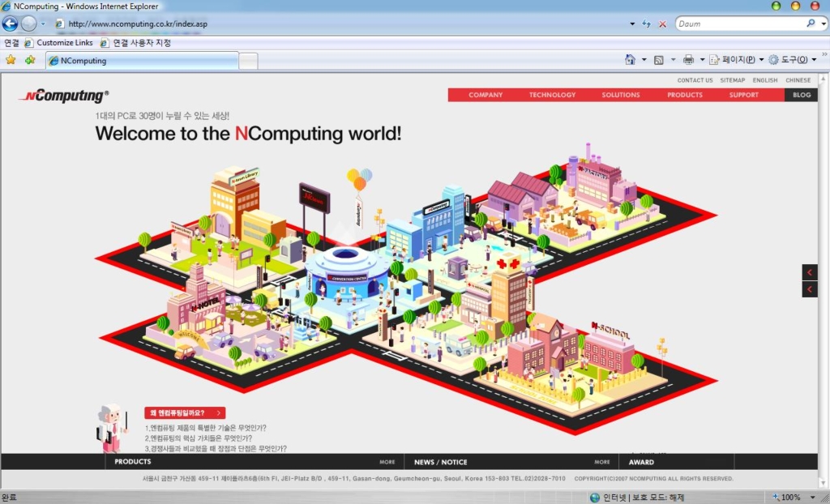
Task: Open Customize Links favorite
Action: point(58,43)
